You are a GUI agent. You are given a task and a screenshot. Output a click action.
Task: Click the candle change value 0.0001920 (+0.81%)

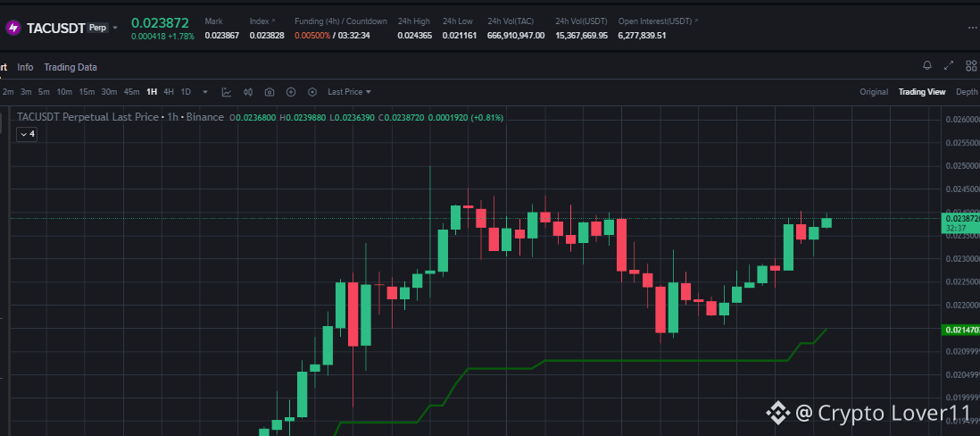[x=466, y=117]
